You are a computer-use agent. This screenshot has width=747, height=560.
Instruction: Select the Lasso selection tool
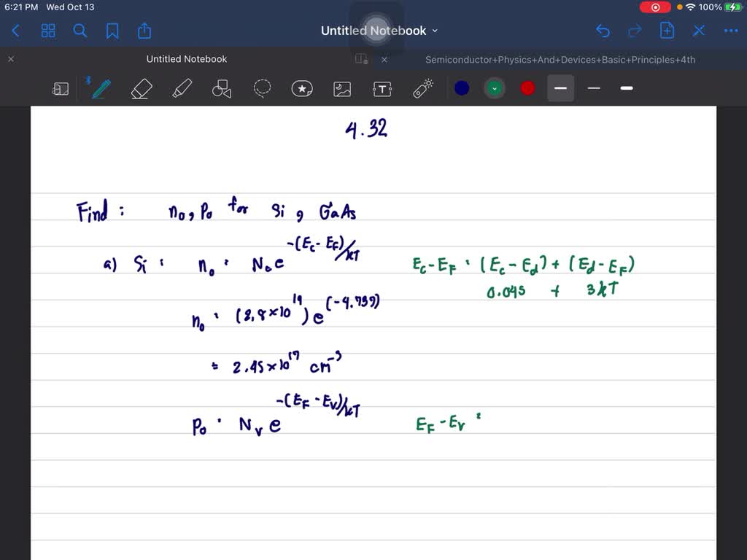tap(262, 88)
